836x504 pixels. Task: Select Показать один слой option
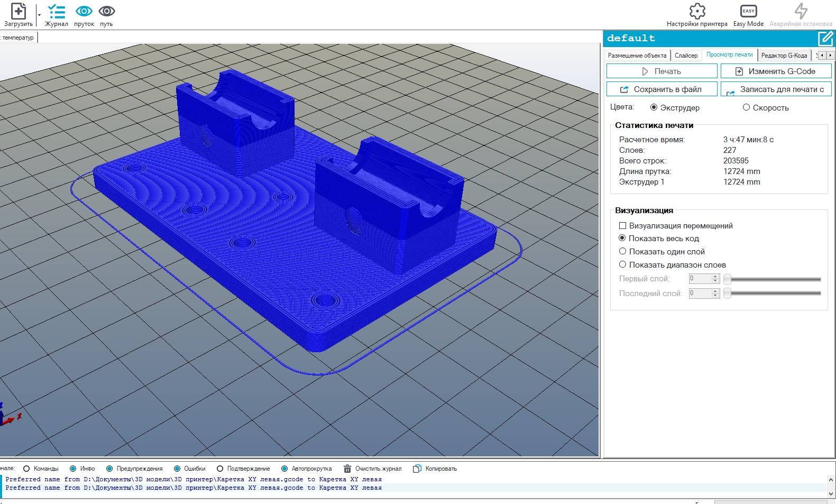pyautogui.click(x=622, y=252)
